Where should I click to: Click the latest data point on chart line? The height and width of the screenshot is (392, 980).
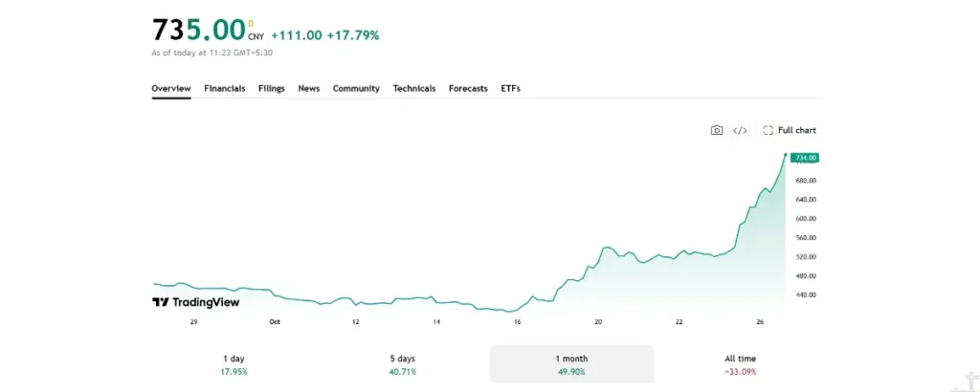786,154
